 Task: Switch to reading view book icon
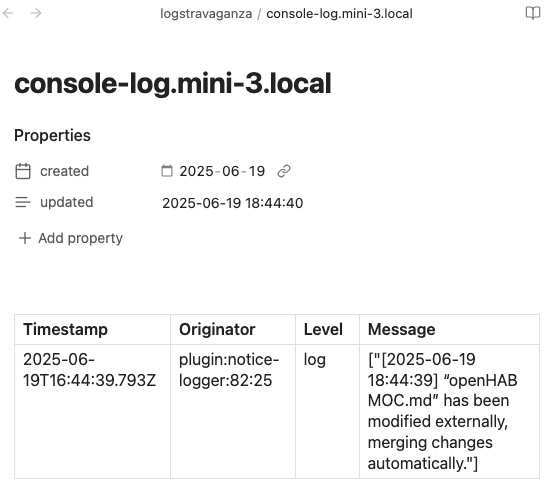pos(533,13)
